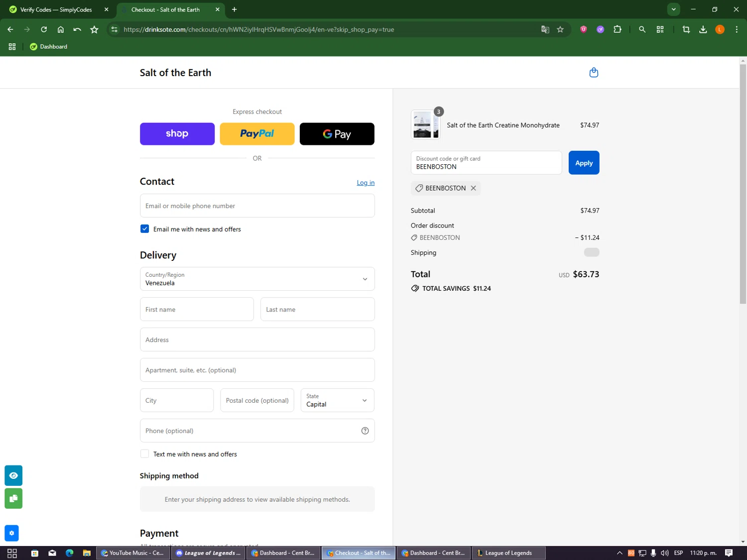Click the blue eye floating widget button
Image resolution: width=747 pixels, height=560 pixels.
(x=13, y=475)
